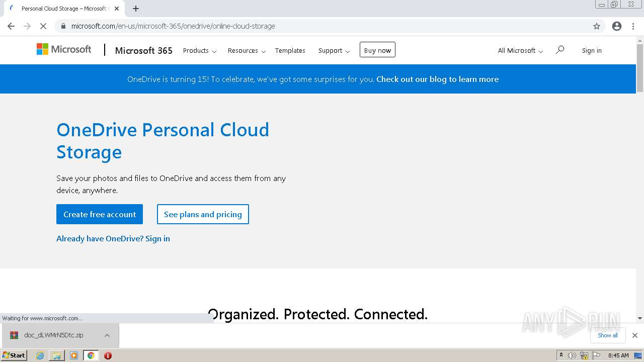Click the taskbar clock 8:45 AM

coord(618,355)
